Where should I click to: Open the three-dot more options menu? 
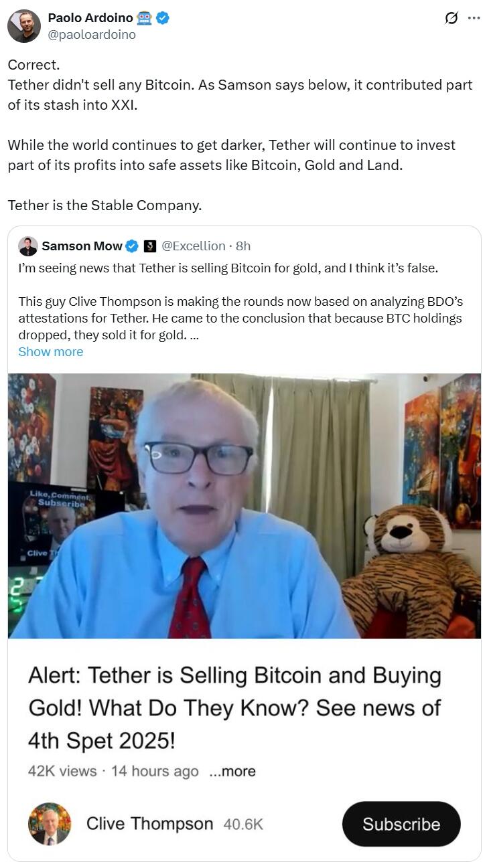pos(474,18)
